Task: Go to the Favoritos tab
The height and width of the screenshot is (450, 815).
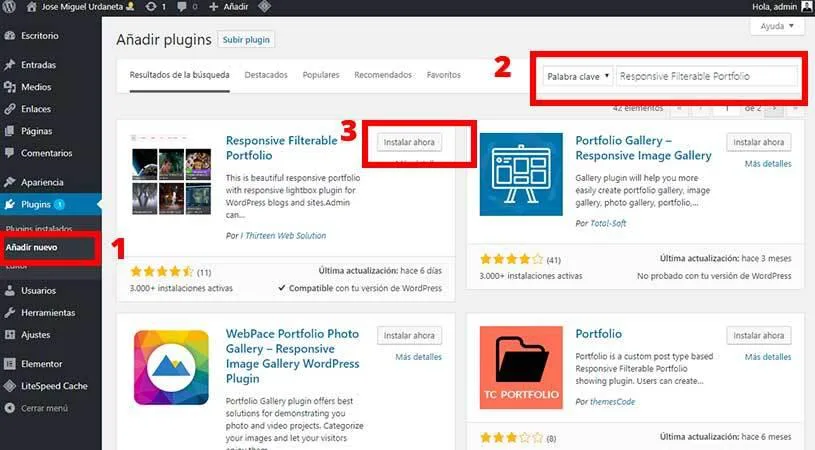Action: [444, 75]
